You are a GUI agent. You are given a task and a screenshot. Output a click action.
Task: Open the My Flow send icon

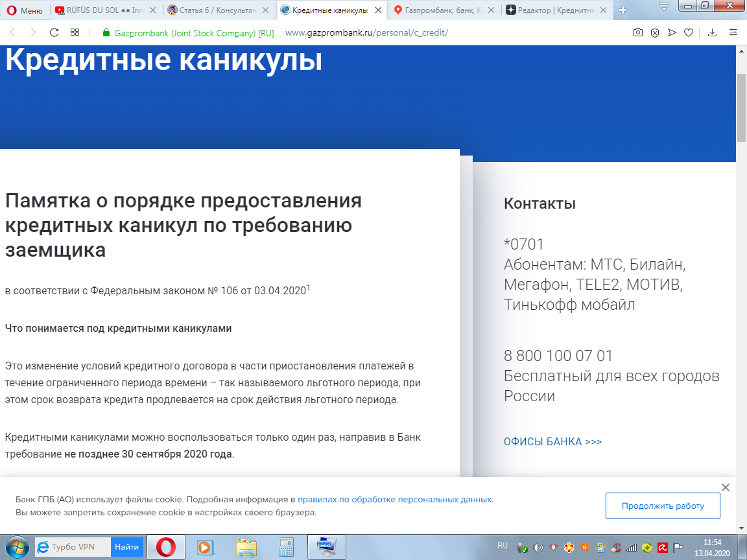672,32
